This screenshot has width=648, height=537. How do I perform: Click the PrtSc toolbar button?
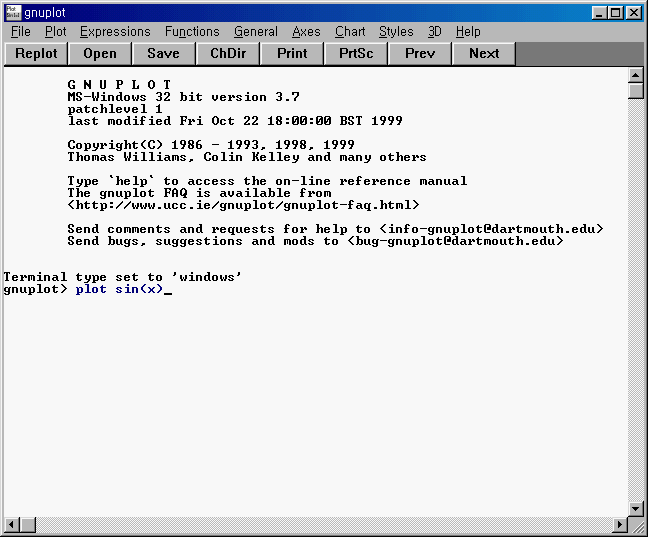[x=356, y=54]
